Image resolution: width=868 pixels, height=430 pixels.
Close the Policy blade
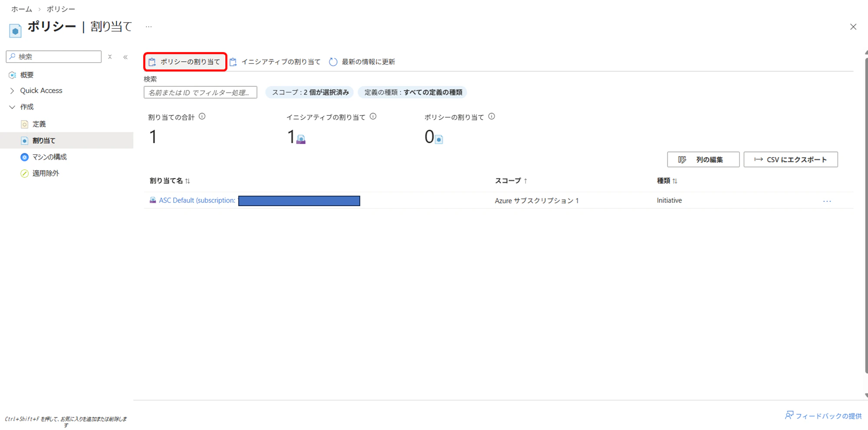[x=853, y=27]
